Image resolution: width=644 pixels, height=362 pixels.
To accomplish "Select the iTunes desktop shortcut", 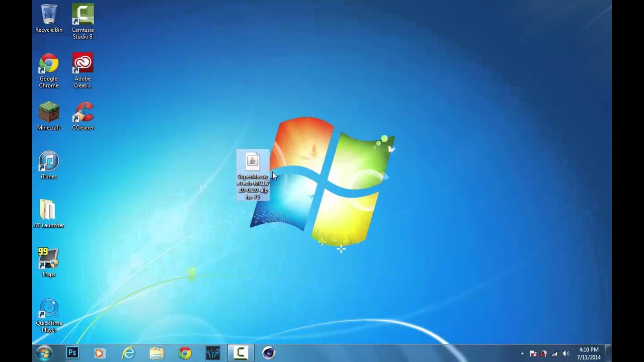I will click(x=49, y=165).
